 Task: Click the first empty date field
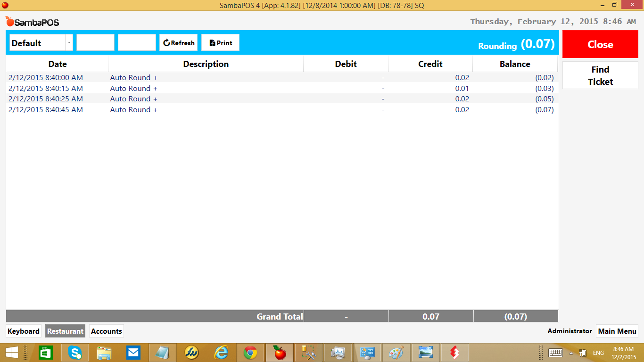[95, 43]
